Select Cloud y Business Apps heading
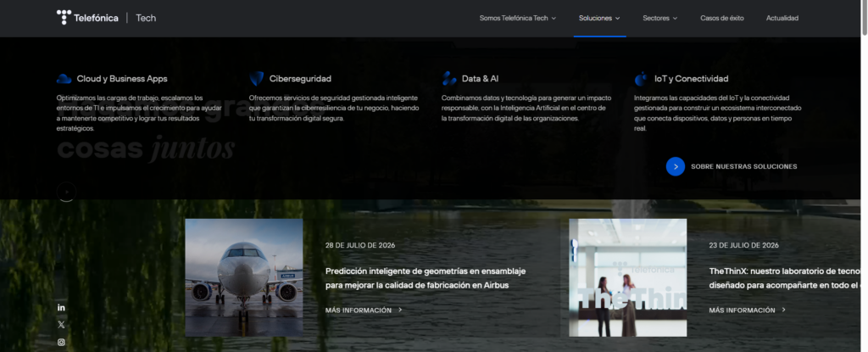The width and height of the screenshot is (868, 352). (122, 79)
